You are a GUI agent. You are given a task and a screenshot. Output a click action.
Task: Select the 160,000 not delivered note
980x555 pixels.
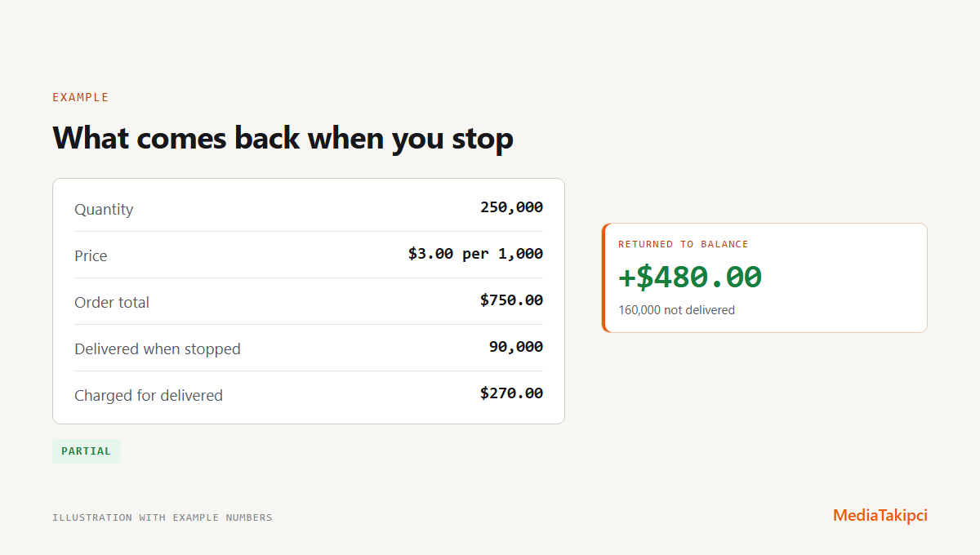coord(676,310)
